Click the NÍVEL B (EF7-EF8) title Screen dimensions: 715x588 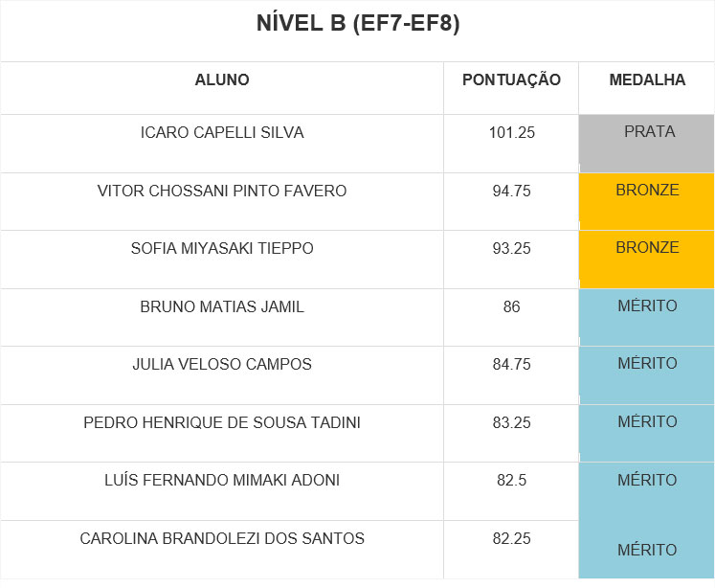coord(358,25)
